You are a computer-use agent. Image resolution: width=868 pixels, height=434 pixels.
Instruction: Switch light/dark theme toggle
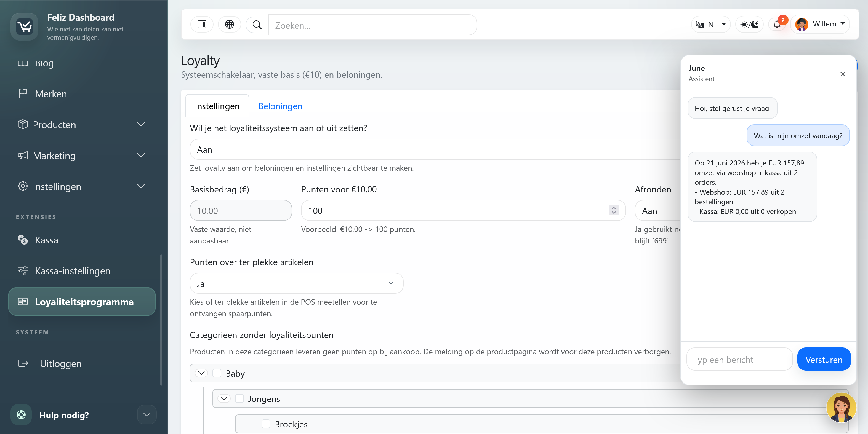coord(749,24)
